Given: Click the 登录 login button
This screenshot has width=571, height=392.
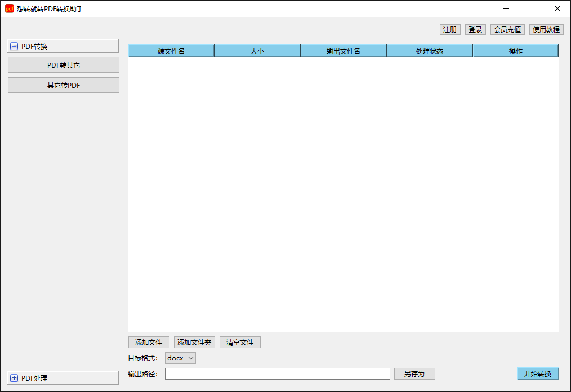Looking at the screenshot, I should click(x=475, y=29).
